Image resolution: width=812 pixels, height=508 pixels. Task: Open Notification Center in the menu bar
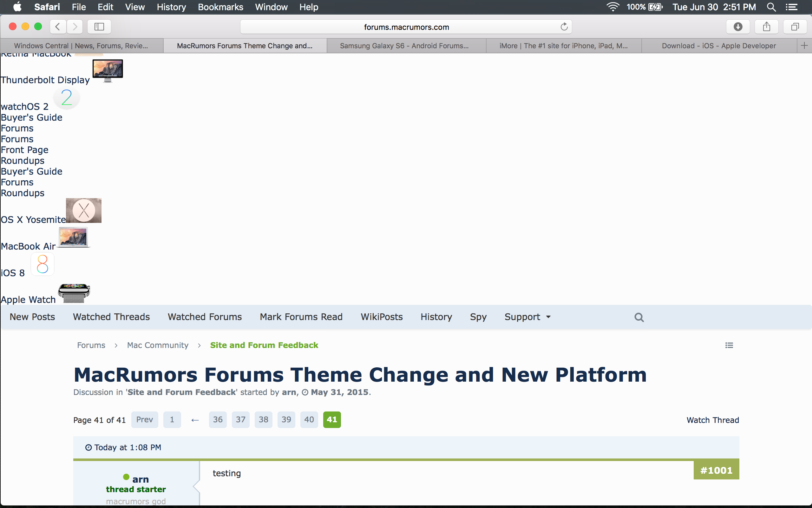point(791,7)
